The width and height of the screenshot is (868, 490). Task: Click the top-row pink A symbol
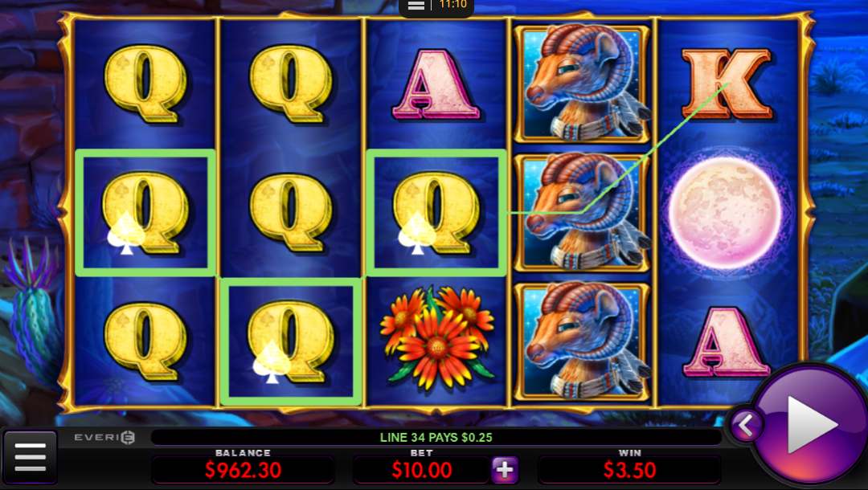[x=435, y=84]
